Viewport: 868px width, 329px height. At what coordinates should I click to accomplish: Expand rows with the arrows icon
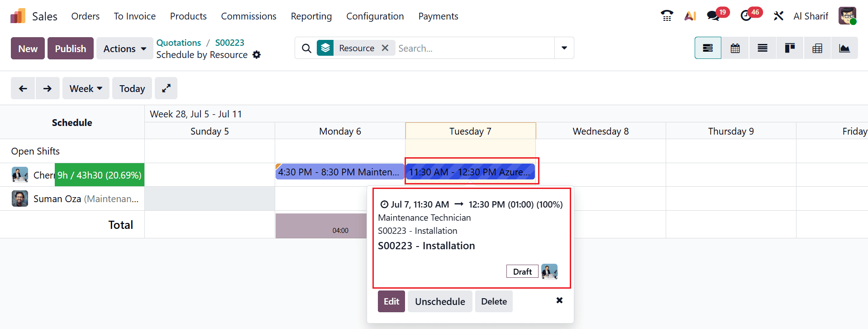[x=166, y=88]
